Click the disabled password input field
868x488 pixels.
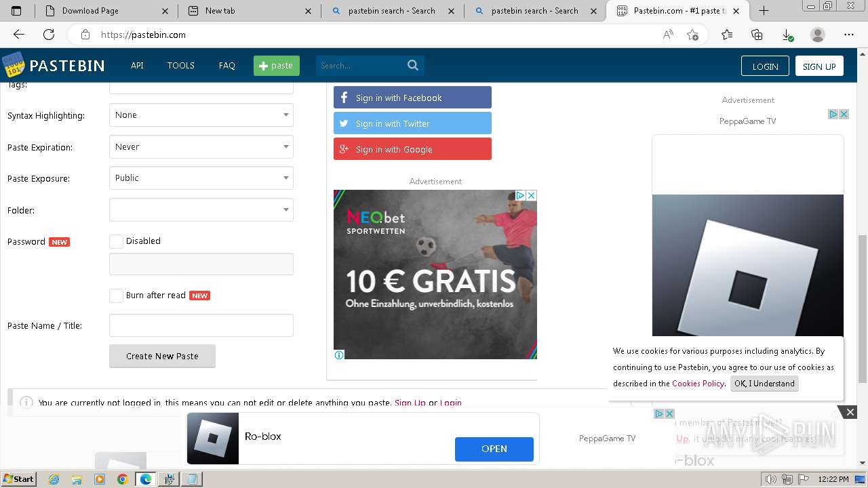201,264
